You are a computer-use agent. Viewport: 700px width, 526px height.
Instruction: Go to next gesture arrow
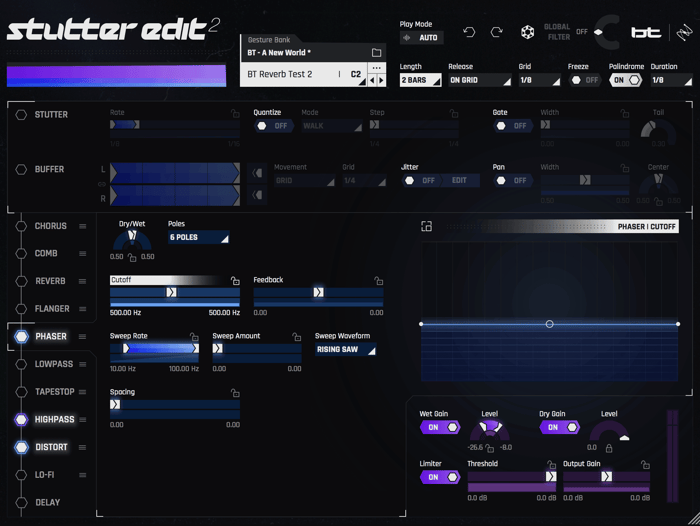pyautogui.click(x=381, y=80)
